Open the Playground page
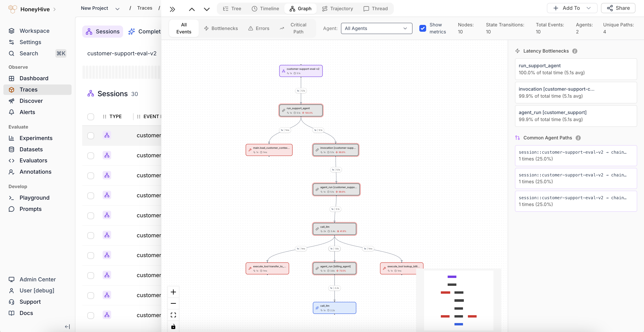The image size is (644, 332). click(37, 198)
